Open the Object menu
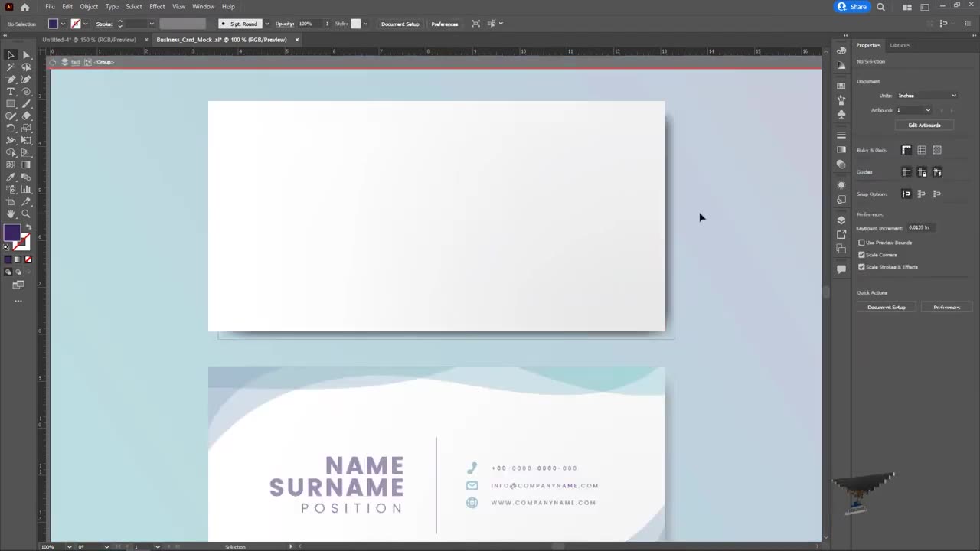Viewport: 980px width, 551px height. click(89, 6)
